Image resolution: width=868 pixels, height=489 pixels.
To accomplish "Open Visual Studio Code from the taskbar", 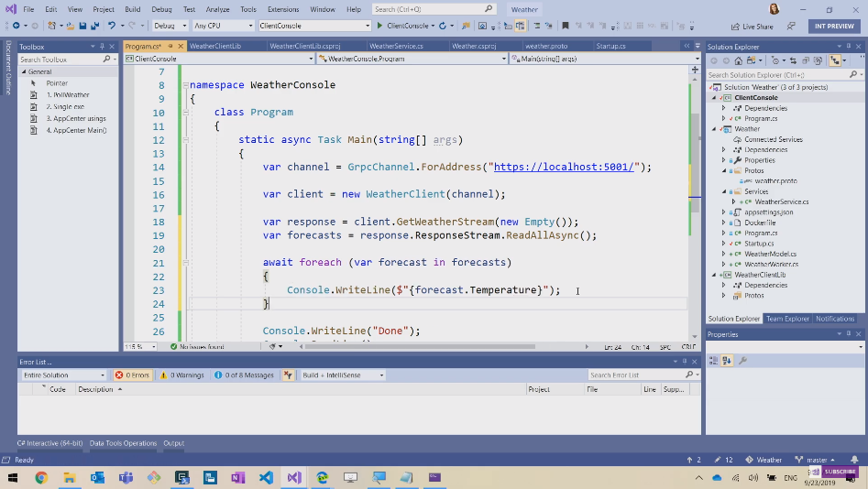I will 266,477.
